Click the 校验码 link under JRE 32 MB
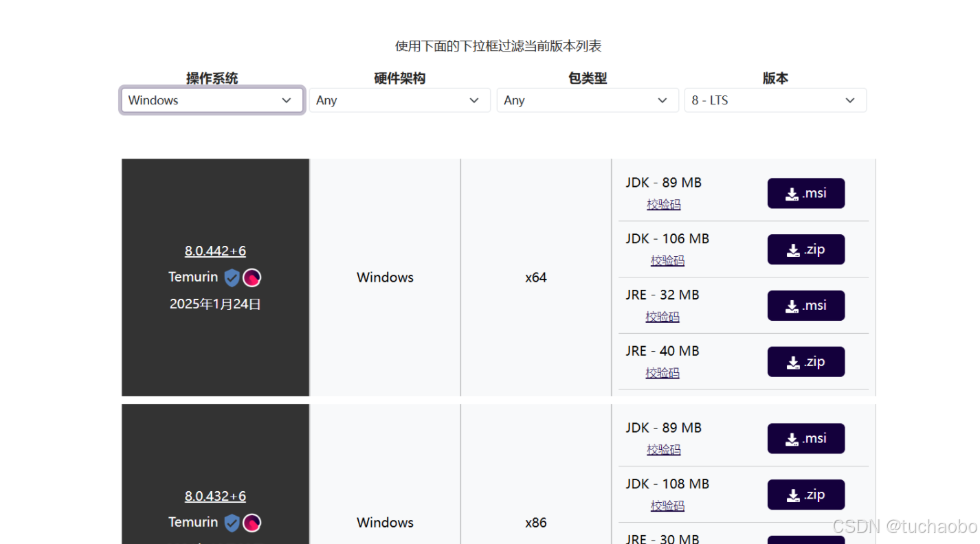This screenshot has width=980, height=544. click(x=662, y=316)
